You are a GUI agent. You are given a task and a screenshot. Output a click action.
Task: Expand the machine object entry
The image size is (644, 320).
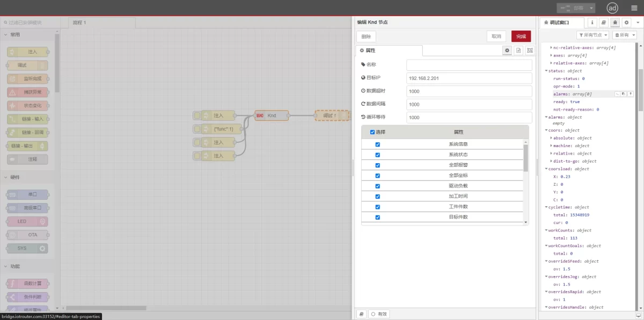[x=552, y=145]
